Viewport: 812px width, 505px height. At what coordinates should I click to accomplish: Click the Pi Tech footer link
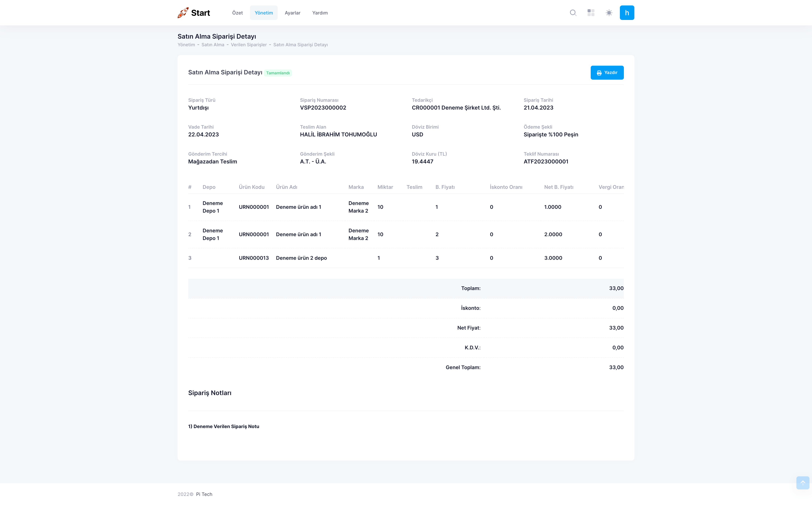(x=204, y=494)
